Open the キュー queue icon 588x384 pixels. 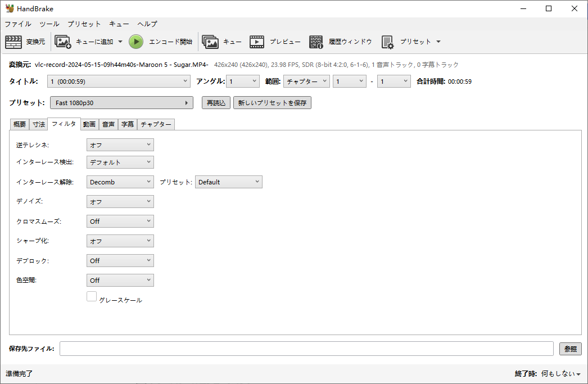(x=210, y=42)
